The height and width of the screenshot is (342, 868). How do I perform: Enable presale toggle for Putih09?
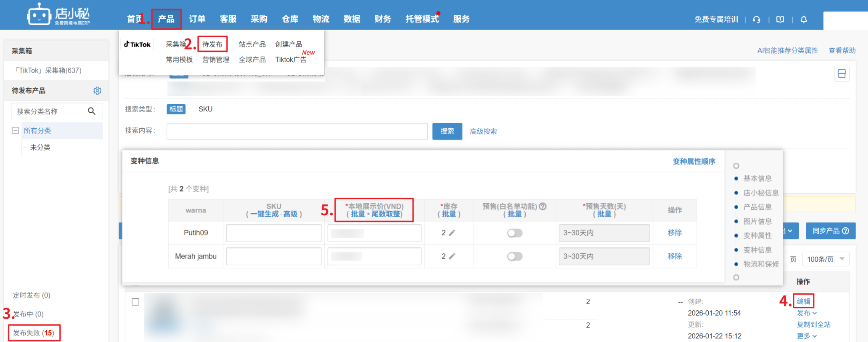[514, 233]
